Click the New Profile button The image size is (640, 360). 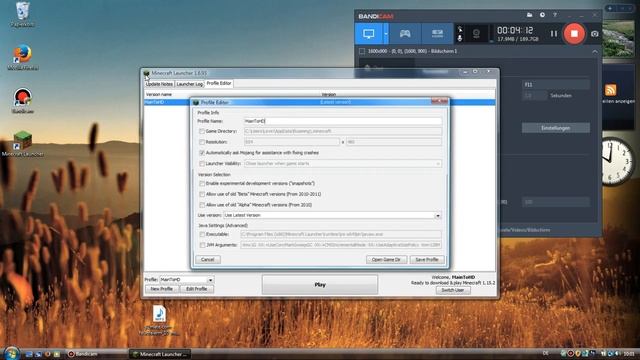[162, 289]
